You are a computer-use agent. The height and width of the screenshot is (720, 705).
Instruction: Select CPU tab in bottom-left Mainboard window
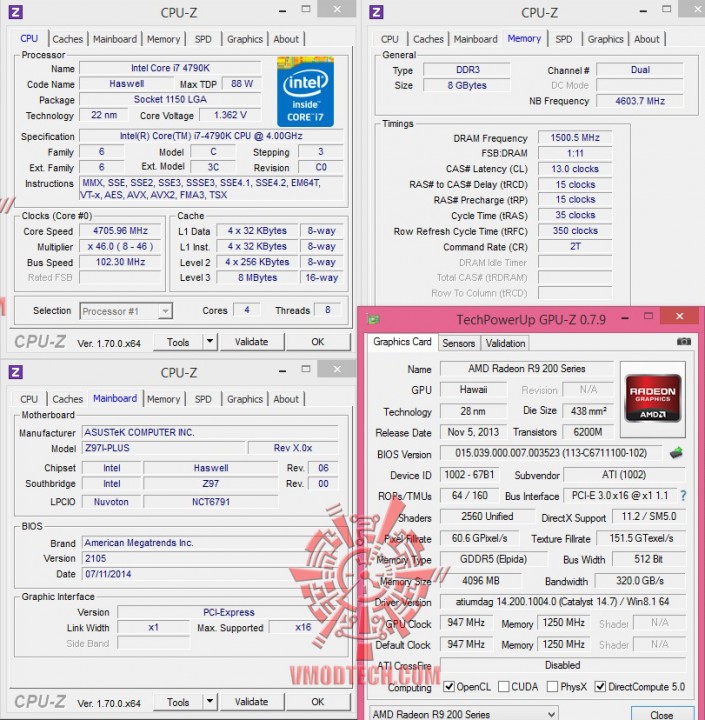29,399
